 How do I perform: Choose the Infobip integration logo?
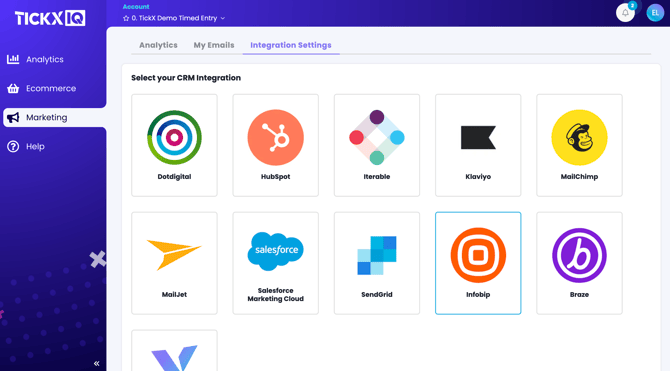pyautogui.click(x=478, y=255)
